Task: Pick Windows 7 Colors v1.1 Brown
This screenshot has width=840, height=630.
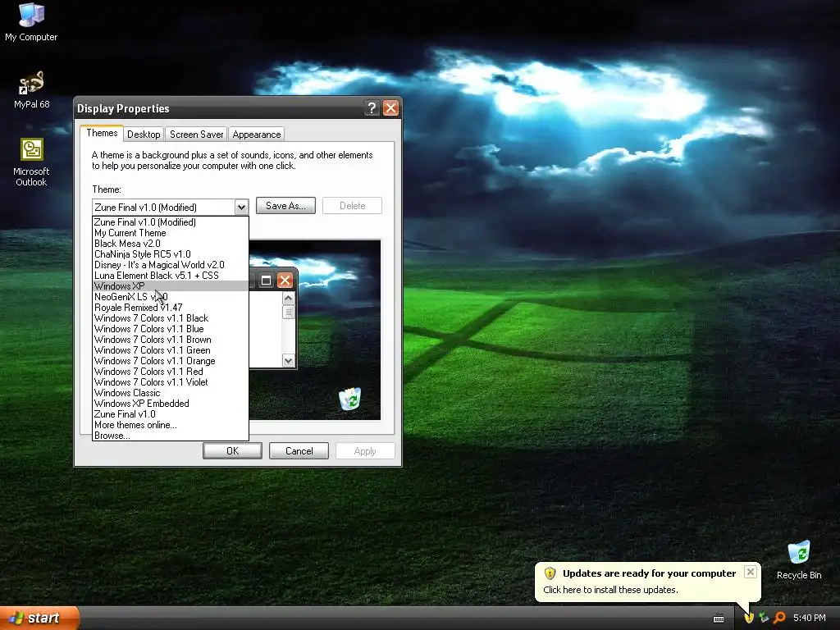Action: 171,340
